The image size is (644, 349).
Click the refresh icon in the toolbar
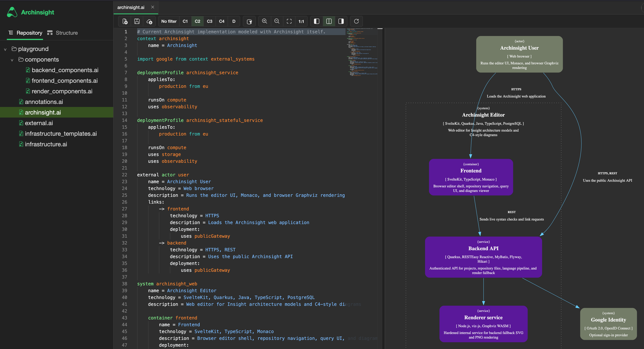coord(356,21)
